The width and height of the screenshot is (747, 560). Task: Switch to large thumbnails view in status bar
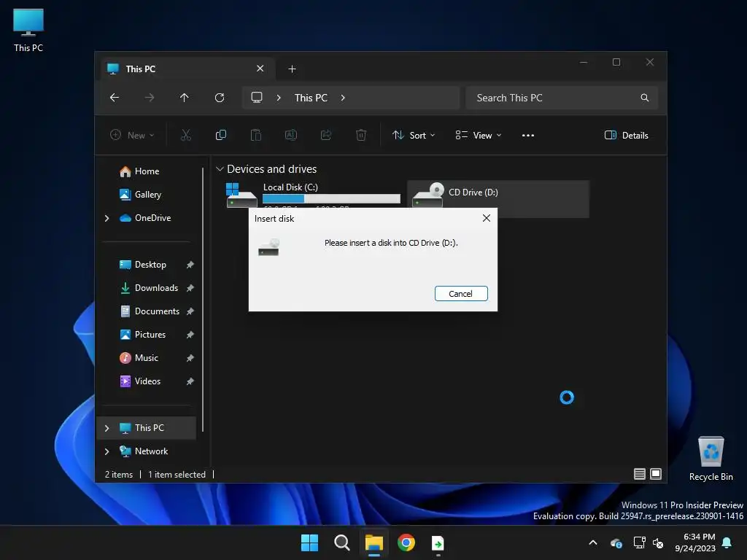click(656, 474)
